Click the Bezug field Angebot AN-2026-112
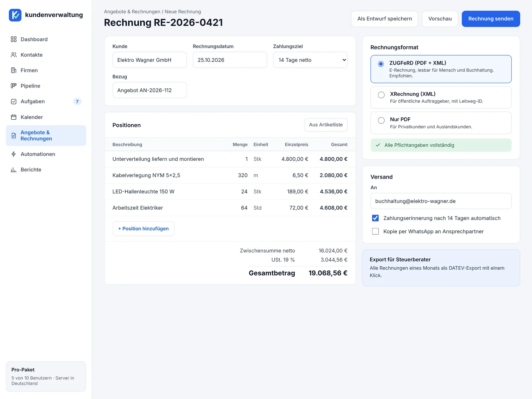This screenshot has height=399, width=532. coord(150,90)
